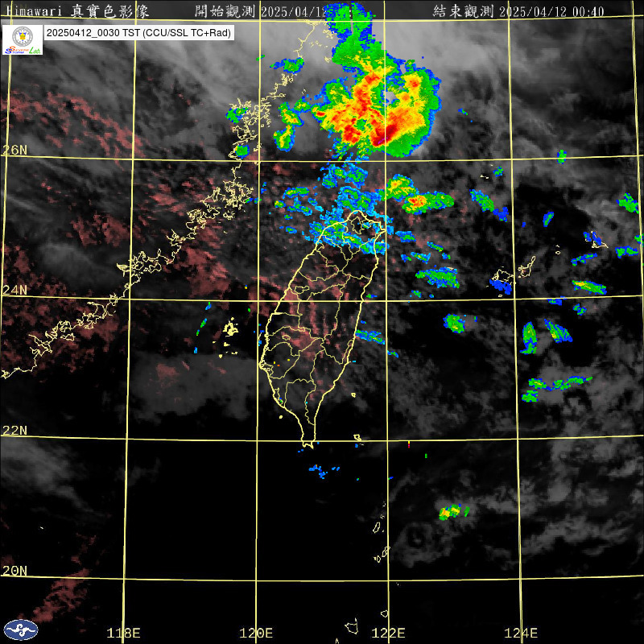Image resolution: width=644 pixels, height=644 pixels.
Task: Click the 118E longitude label
Action: click(124, 633)
